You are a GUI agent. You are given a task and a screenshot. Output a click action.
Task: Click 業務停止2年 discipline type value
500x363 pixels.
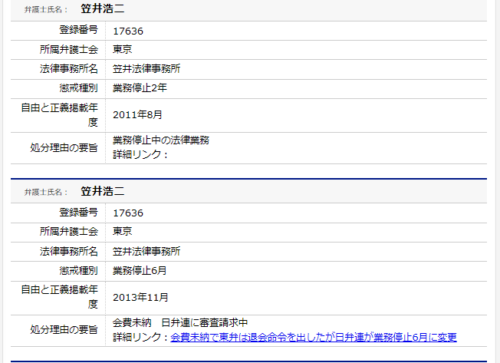point(140,88)
